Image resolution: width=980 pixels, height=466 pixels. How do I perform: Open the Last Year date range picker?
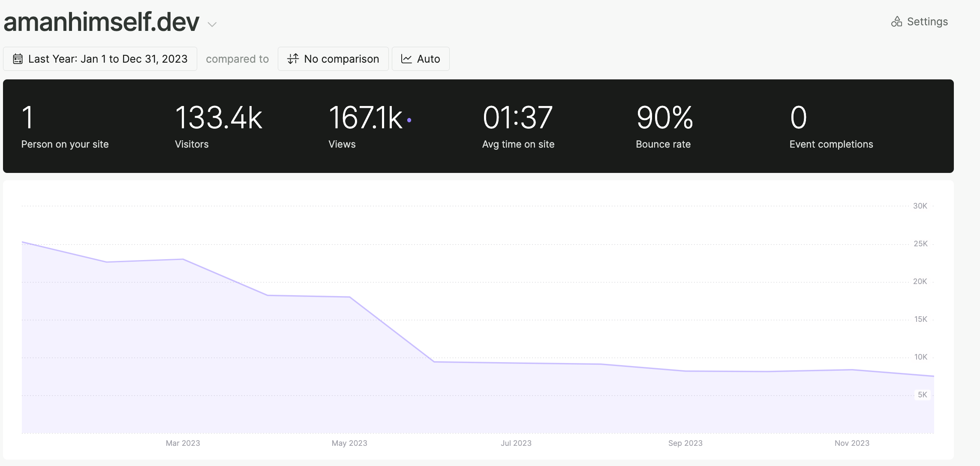coord(100,59)
